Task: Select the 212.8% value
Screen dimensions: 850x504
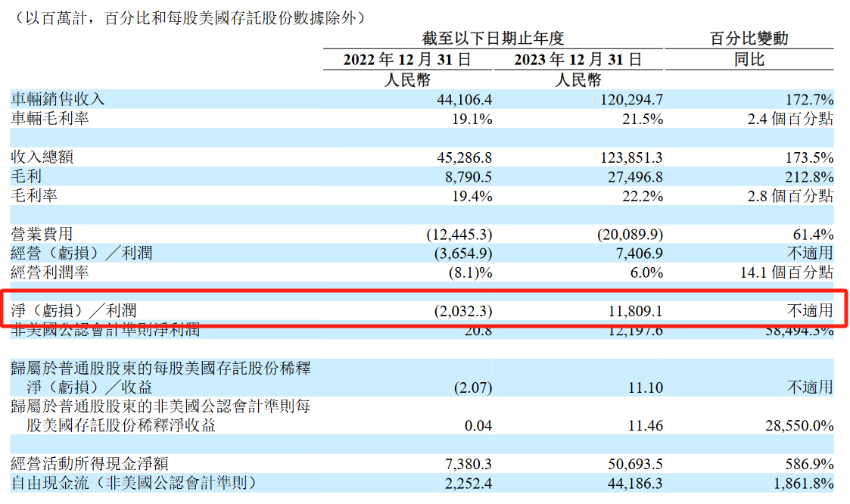Action: point(809,177)
